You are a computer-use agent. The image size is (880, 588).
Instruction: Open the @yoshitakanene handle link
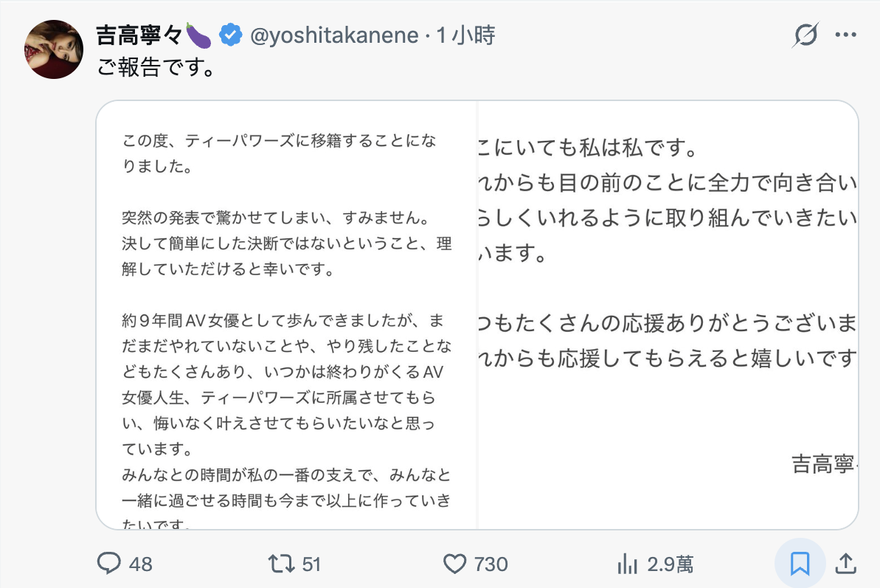335,35
